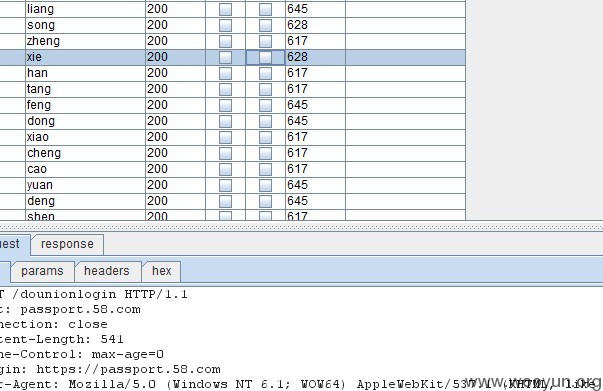Click length value 617 in xiao row

coord(297,137)
